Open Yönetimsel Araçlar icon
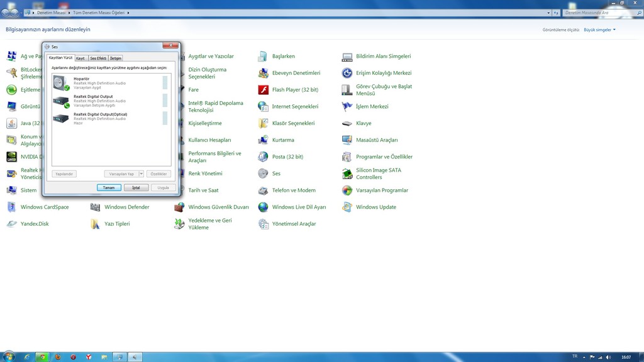Image resolution: width=644 pixels, height=362 pixels. pyautogui.click(x=263, y=224)
